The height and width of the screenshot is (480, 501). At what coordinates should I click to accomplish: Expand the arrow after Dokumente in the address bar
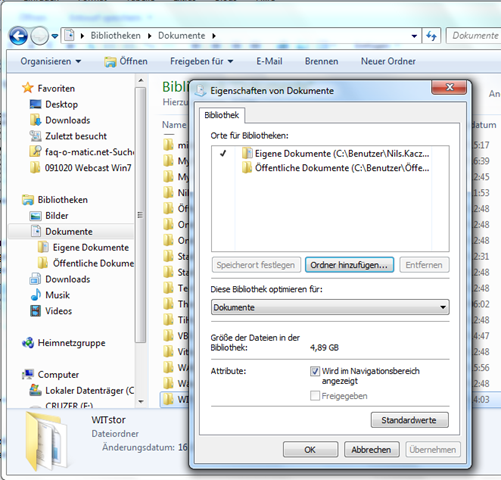pos(214,36)
